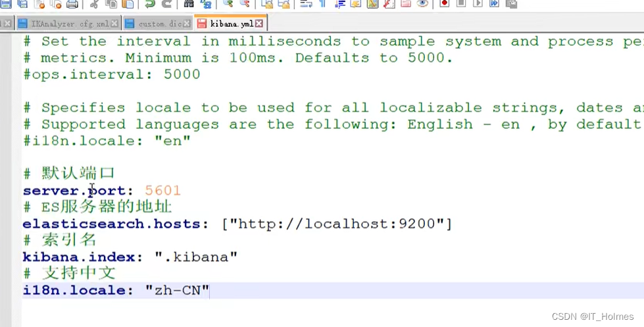
Task: Switch to the IKAnalyzer.cfg.xml tab
Action: click(x=69, y=24)
